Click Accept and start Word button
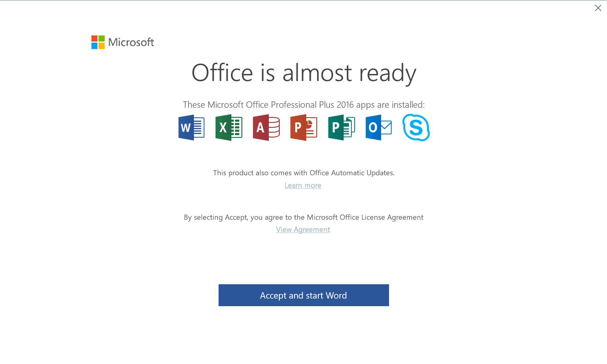Image resolution: width=607 pixels, height=364 pixels. click(304, 295)
